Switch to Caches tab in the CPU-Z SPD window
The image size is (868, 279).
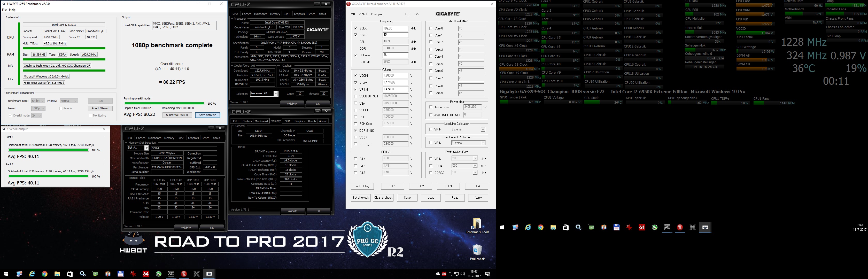141,138
